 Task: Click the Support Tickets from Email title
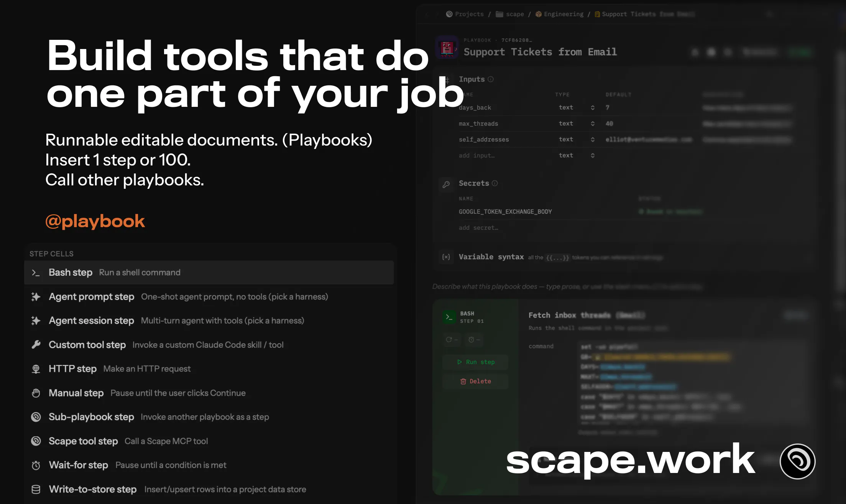point(540,52)
